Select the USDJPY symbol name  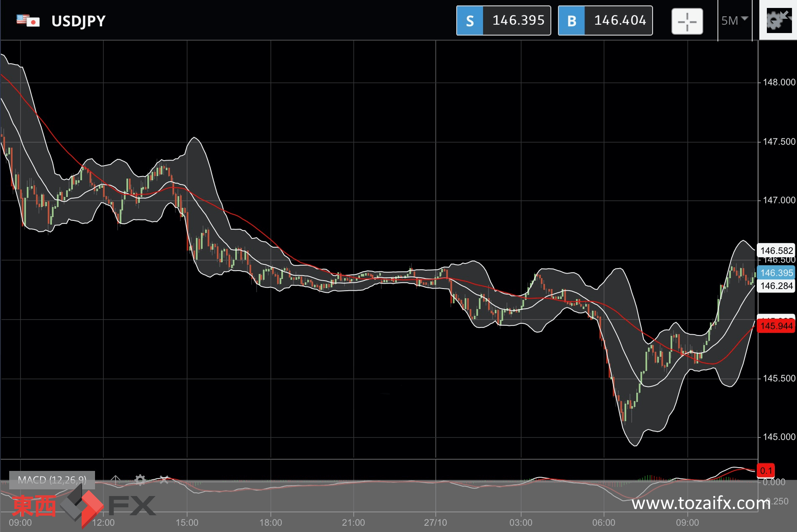(x=78, y=21)
